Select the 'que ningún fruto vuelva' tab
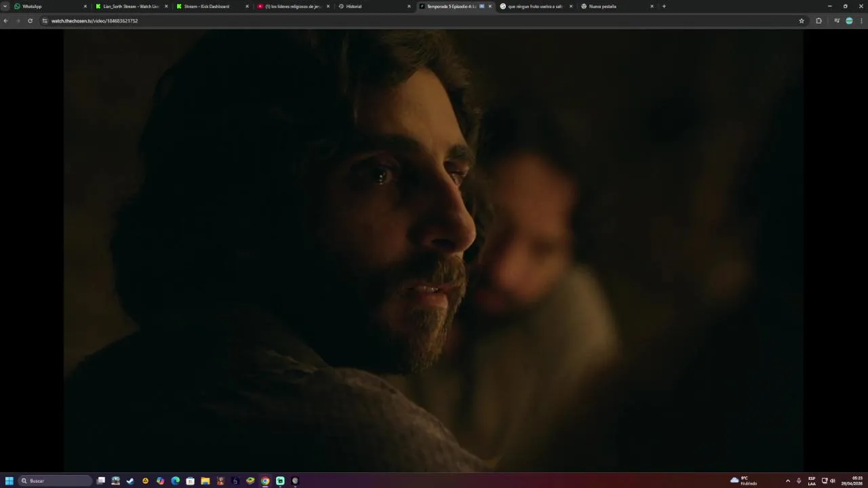 536,6
